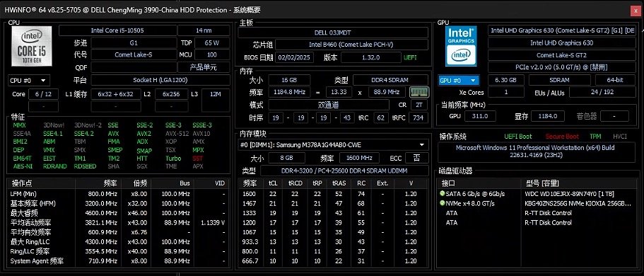Click the Intel Core i5 10th Gen logo

[32, 46]
